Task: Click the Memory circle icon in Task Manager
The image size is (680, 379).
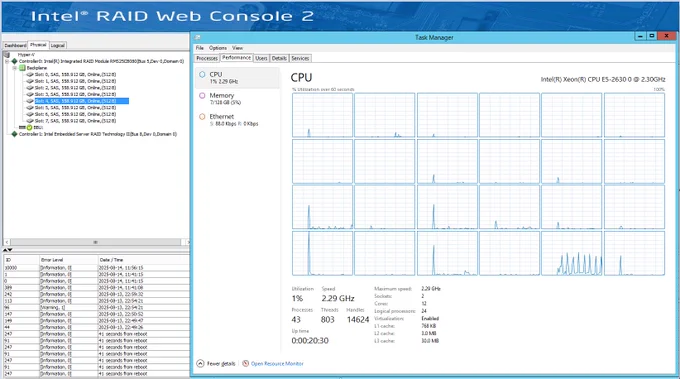Action: pyautogui.click(x=202, y=95)
